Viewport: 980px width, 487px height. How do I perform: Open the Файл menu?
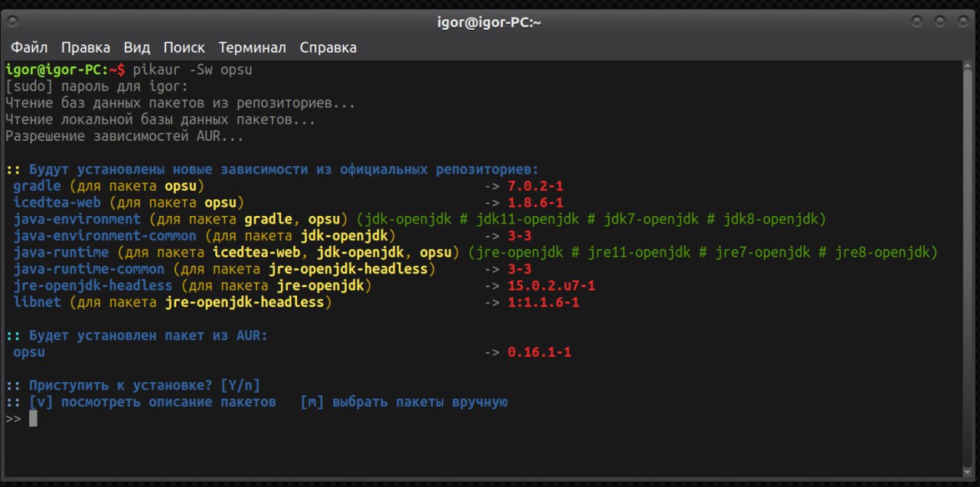point(29,47)
